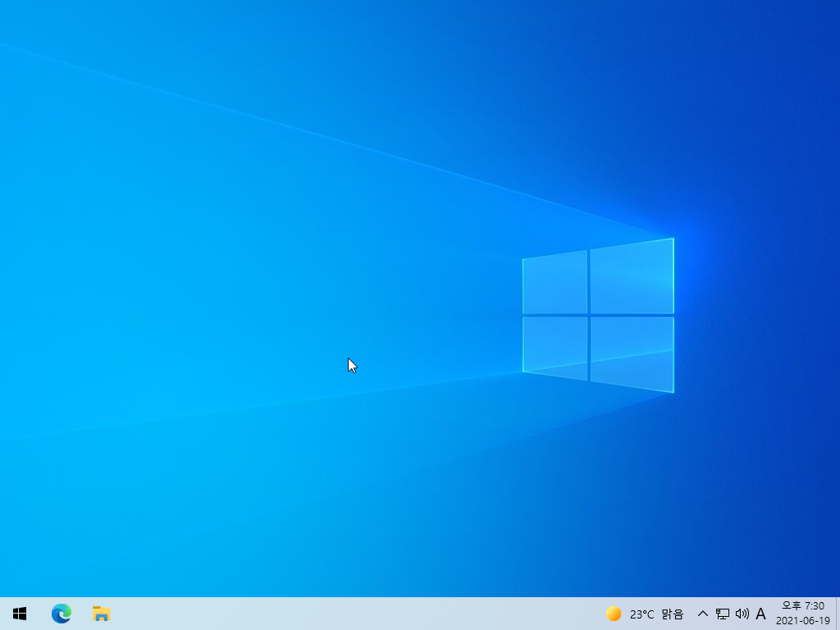Open the volume control speaker icon
Viewport: 840px width, 630px height.
tap(742, 614)
